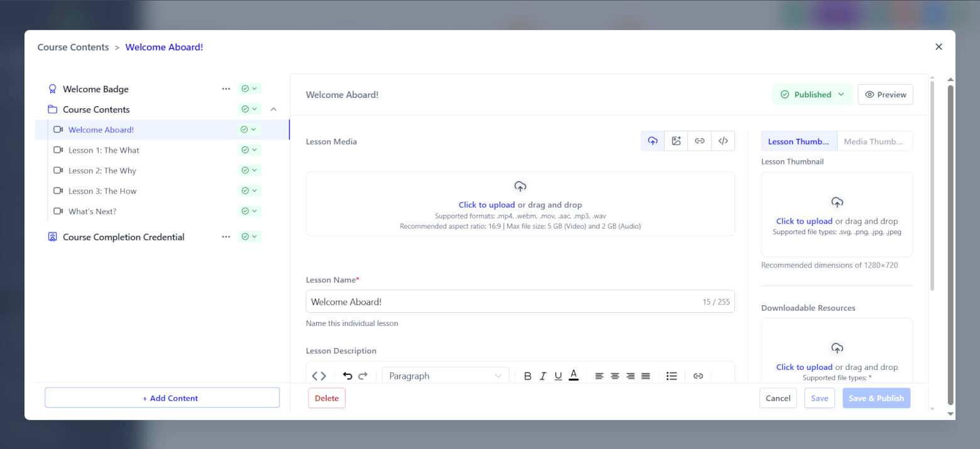
Task: Toggle underline formatting in the description editor
Action: point(558,376)
